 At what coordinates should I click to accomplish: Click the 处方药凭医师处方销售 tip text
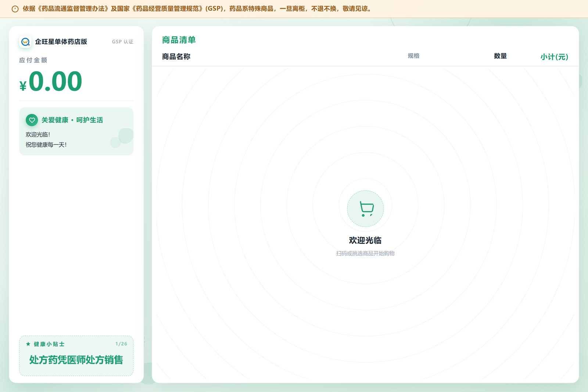click(x=76, y=360)
